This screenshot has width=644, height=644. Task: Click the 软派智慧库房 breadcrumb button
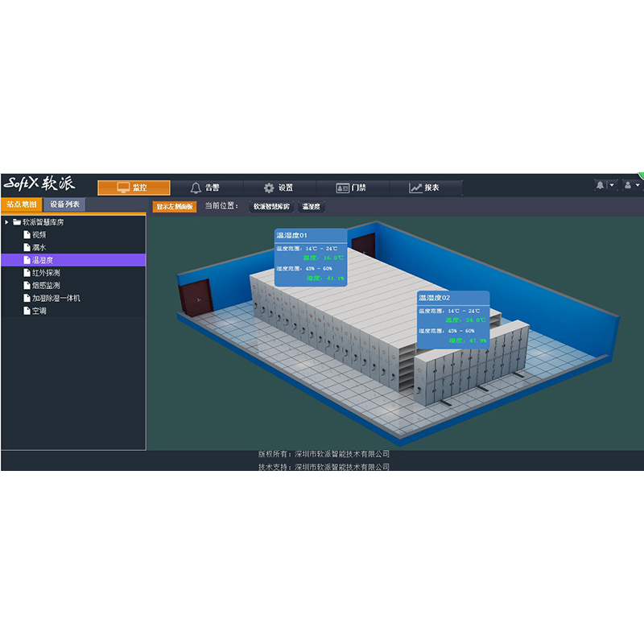click(x=271, y=207)
